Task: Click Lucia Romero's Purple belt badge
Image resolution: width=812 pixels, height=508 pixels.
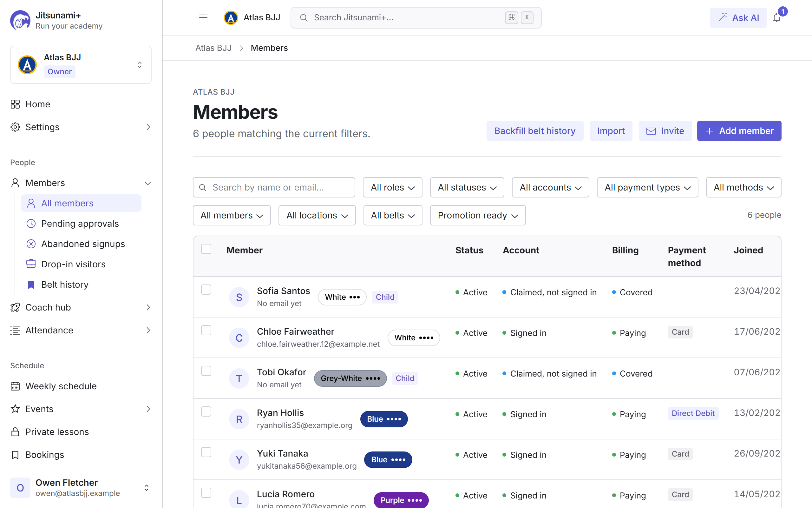Action: [x=401, y=500]
